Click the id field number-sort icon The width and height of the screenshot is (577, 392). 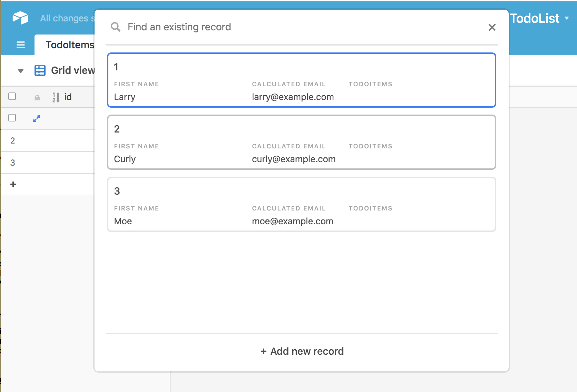tap(56, 97)
